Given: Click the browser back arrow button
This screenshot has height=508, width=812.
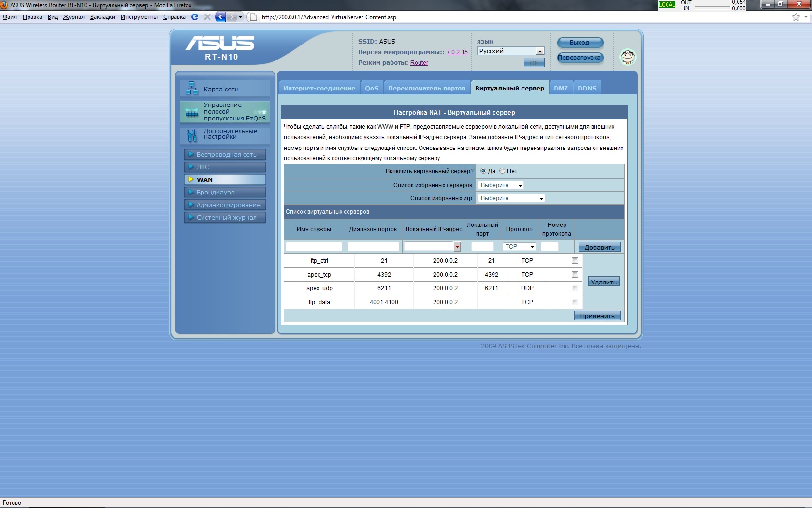Looking at the screenshot, I should (x=220, y=17).
